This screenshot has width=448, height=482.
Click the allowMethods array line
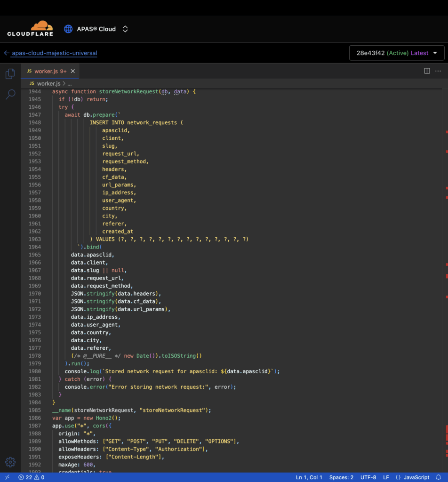point(149,442)
